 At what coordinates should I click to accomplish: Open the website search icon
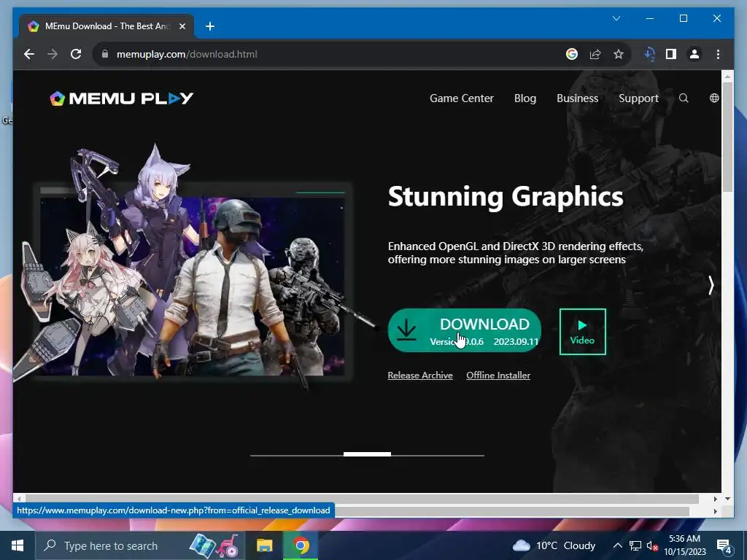(x=684, y=98)
